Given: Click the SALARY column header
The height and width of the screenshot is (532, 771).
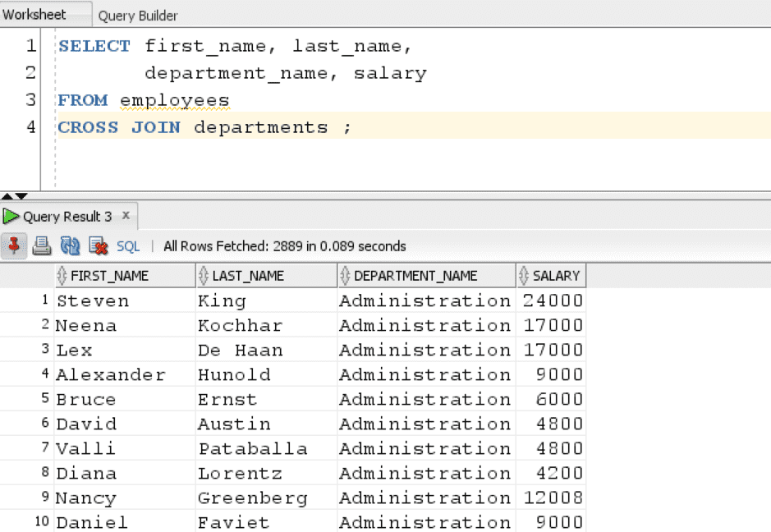Looking at the screenshot, I should [556, 276].
